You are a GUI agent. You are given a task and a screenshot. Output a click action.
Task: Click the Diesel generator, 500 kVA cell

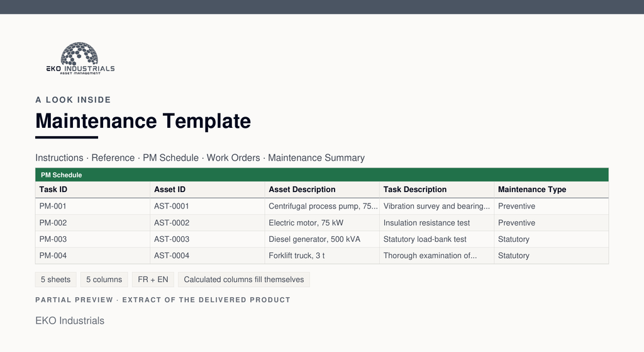click(322, 239)
